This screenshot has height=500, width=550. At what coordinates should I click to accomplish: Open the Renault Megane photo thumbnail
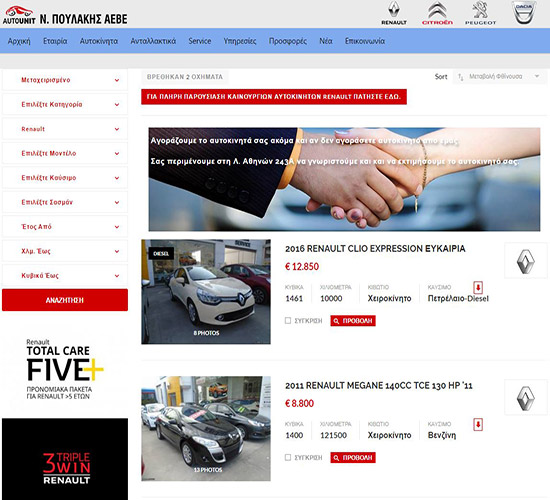[206, 428]
